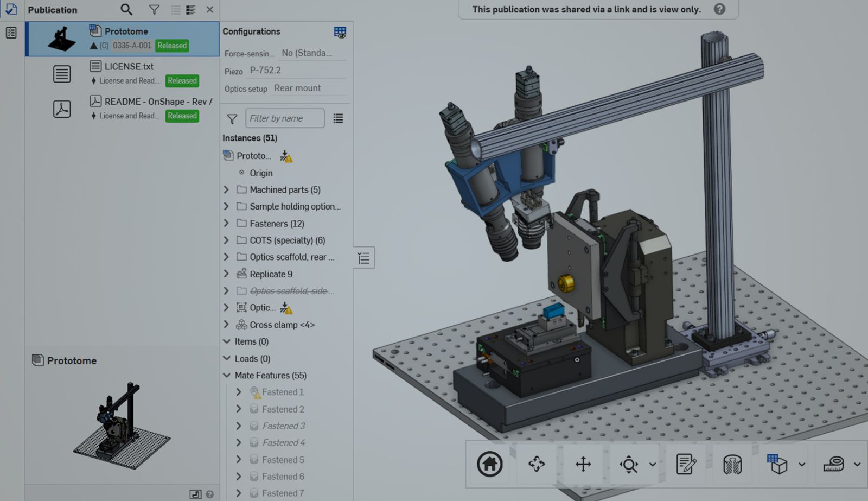Click the Filter by name input field

click(x=284, y=118)
